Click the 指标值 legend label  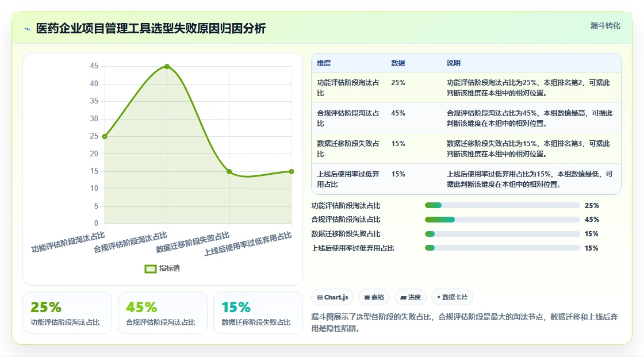170,268
